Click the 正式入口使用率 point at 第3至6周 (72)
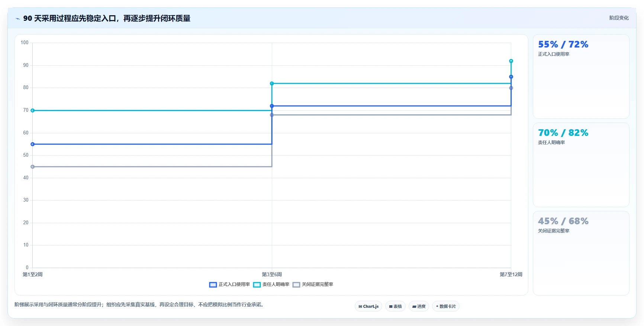The image size is (644, 326). [x=272, y=106]
